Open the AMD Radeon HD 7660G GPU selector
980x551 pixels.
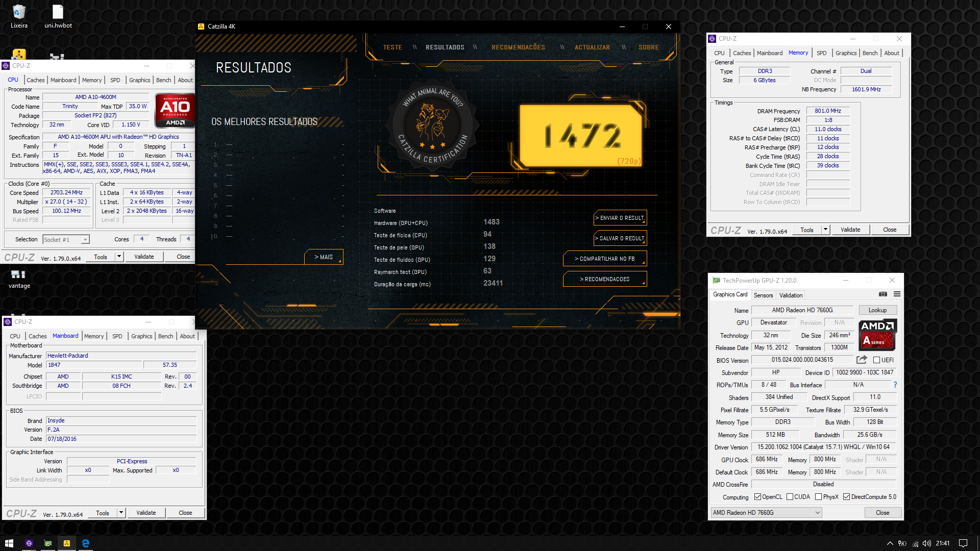click(766, 513)
